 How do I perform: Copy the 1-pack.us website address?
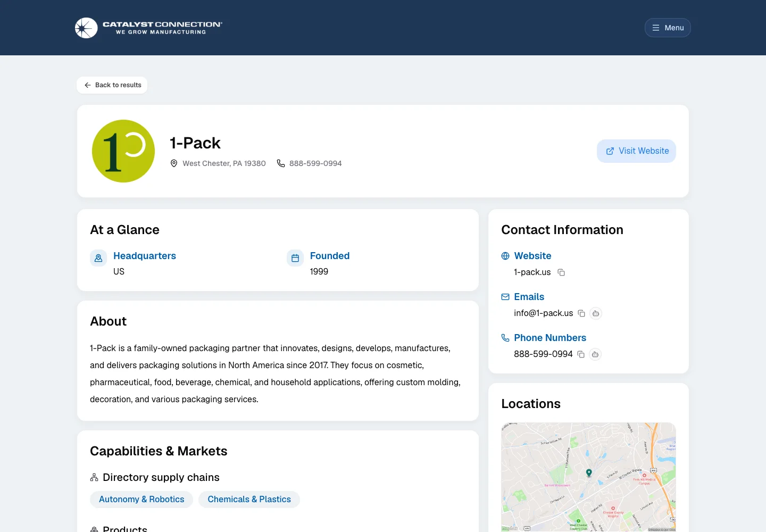click(561, 272)
